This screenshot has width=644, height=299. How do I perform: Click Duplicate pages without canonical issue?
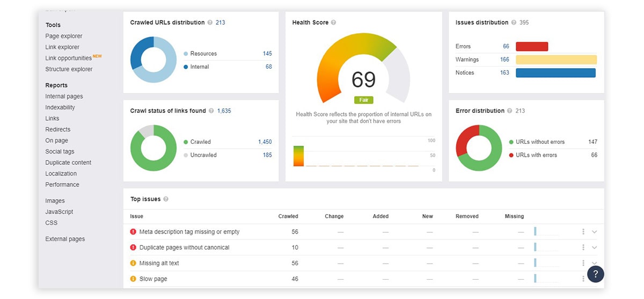click(x=184, y=247)
